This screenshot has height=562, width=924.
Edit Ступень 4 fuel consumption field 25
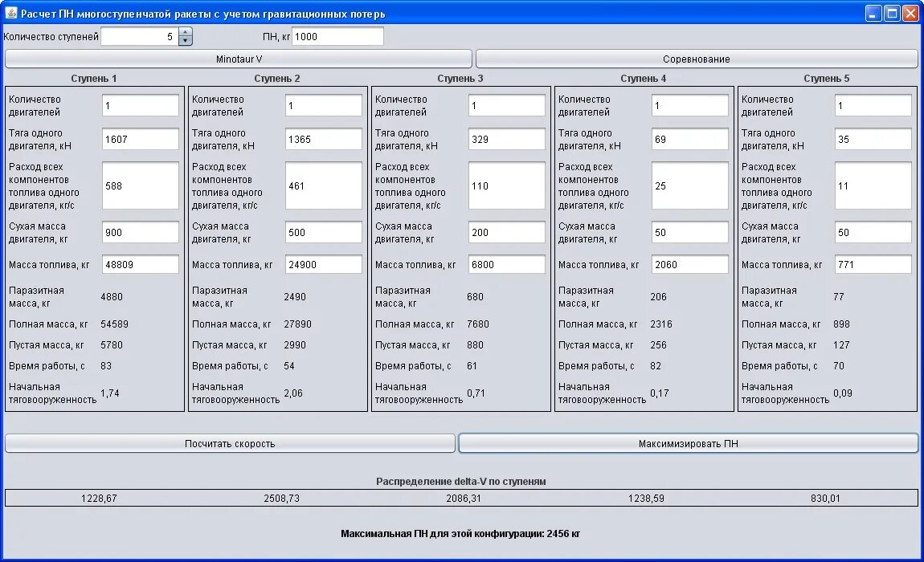(x=690, y=185)
